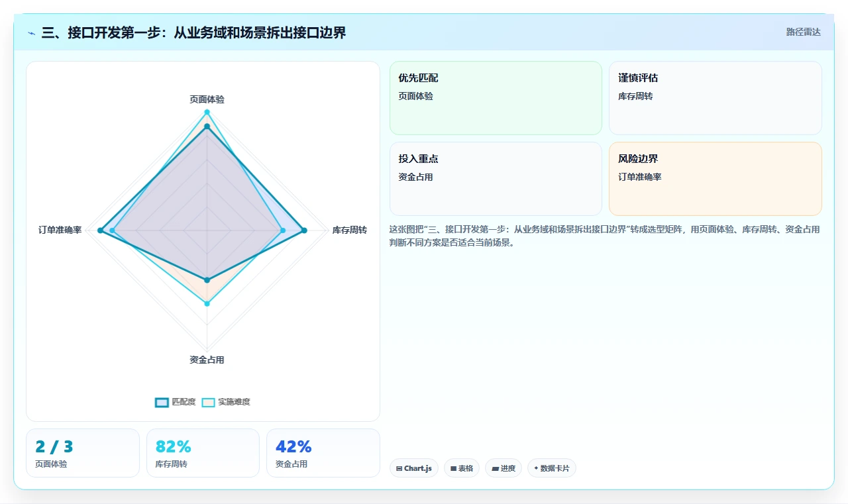This screenshot has height=504, width=848.
Task: Open the 投入重点 card
Action: pyautogui.click(x=496, y=179)
